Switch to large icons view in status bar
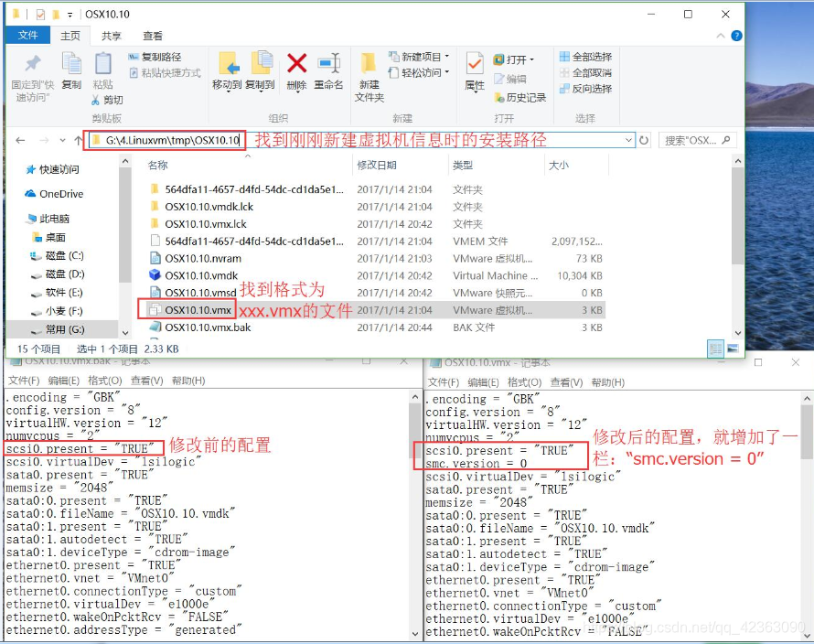814x644 pixels. [733, 349]
